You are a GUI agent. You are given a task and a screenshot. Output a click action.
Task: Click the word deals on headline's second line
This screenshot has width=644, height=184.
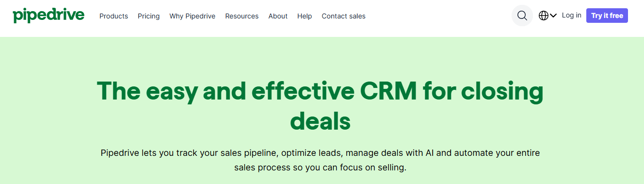(x=320, y=120)
